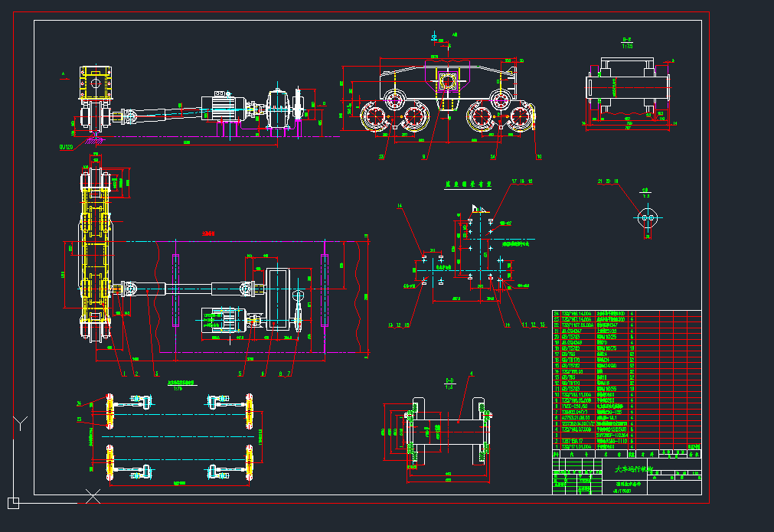The width and height of the screenshot is (774, 532).
Task: Click the small circular detail with cyan crosshair
Action: (x=647, y=219)
